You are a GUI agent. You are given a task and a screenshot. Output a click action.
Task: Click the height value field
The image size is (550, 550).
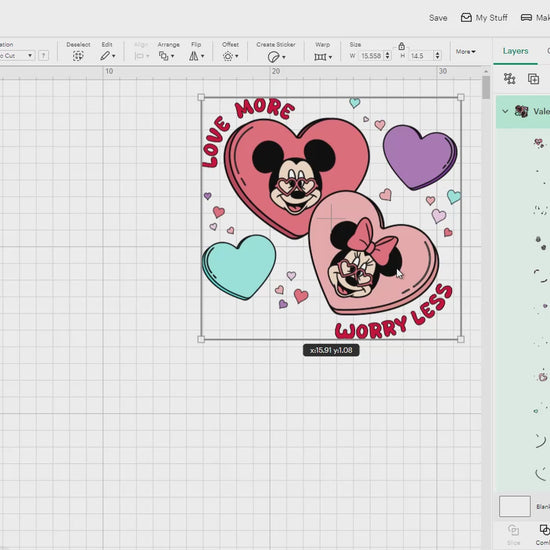(422, 56)
